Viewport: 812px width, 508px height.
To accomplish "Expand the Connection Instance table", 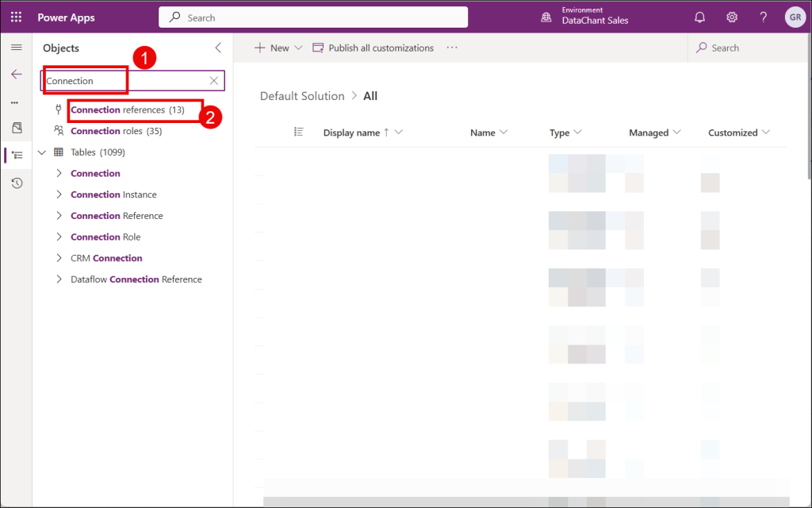I will click(59, 194).
